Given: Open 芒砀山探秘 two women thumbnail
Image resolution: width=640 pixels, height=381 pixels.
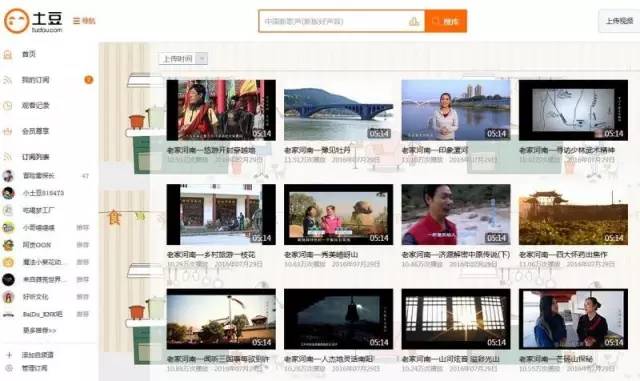Looking at the screenshot, I should click(x=573, y=319).
